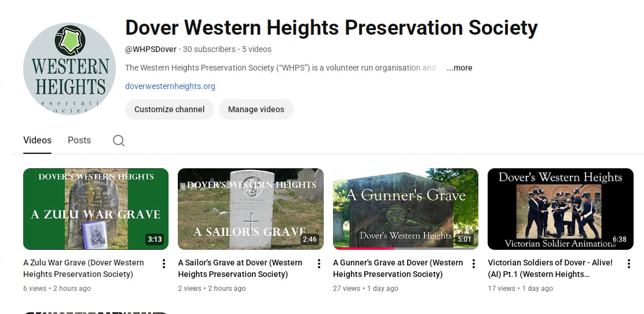This screenshot has width=644, height=314.
Task: Open options menu for A Sailor's Grave video
Action: coord(319,264)
